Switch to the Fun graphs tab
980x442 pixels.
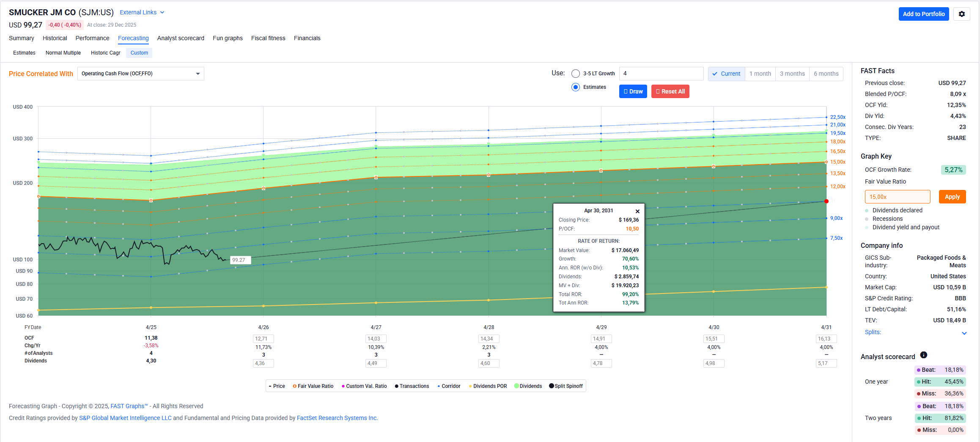[x=228, y=38]
